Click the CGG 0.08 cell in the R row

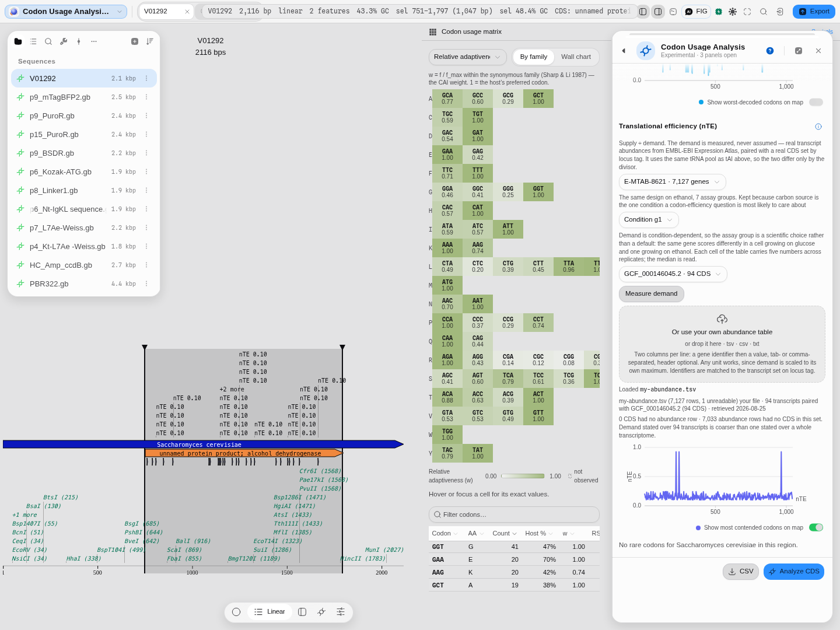(569, 360)
